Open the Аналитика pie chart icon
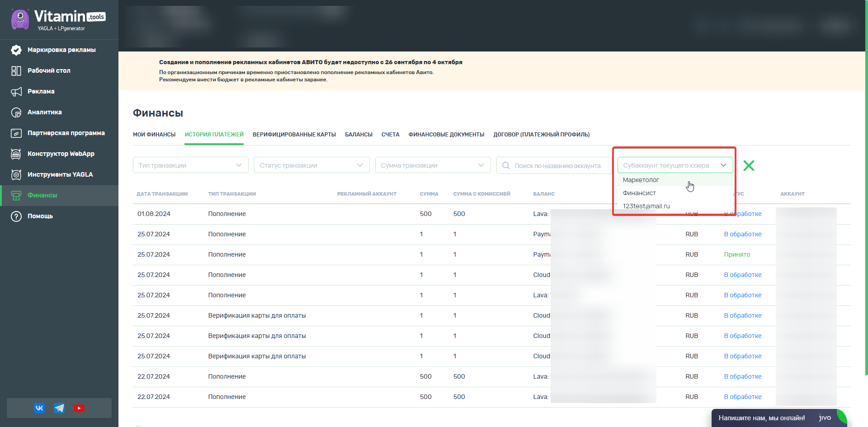Screen dimensions: 868x427 click(16, 113)
